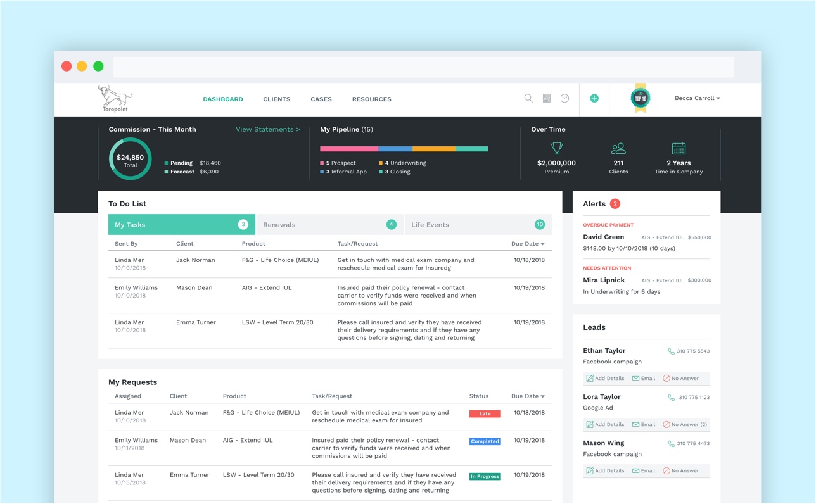Click Add Details for Lora Taylor
Image resolution: width=816 pixels, height=504 pixels.
(605, 424)
